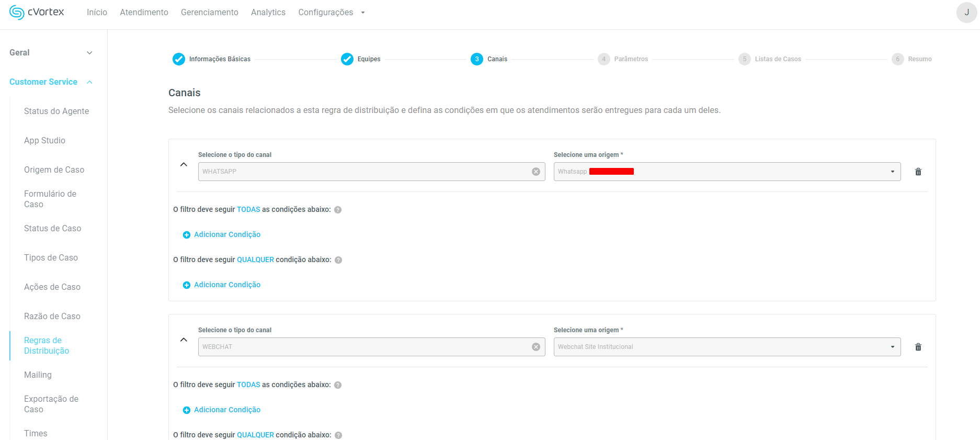
Task: Open user avatar J menu
Action: [966, 13]
